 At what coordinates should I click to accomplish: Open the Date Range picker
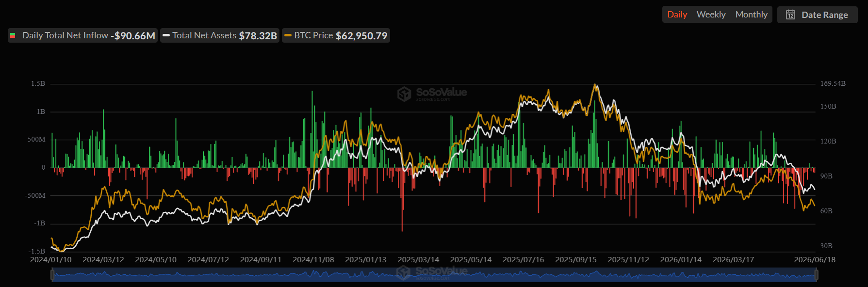pyautogui.click(x=818, y=15)
